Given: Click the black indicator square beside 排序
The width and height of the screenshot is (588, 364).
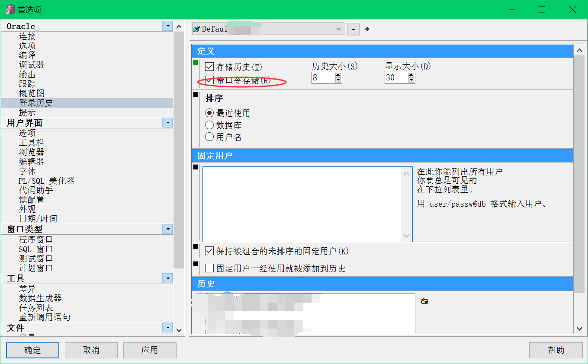Looking at the screenshot, I should 196,95.
